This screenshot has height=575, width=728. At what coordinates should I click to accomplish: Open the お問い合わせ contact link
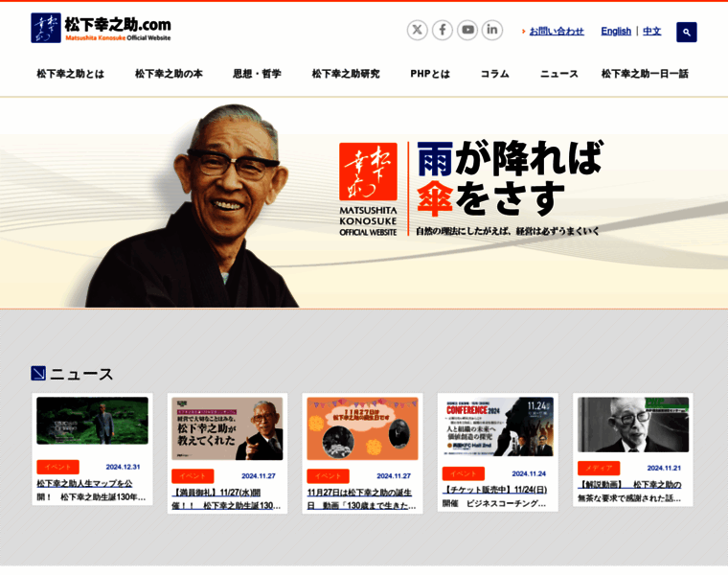pos(557,31)
